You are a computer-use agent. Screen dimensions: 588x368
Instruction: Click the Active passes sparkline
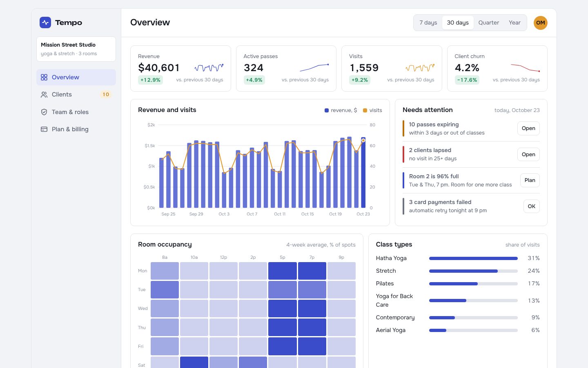(x=314, y=67)
